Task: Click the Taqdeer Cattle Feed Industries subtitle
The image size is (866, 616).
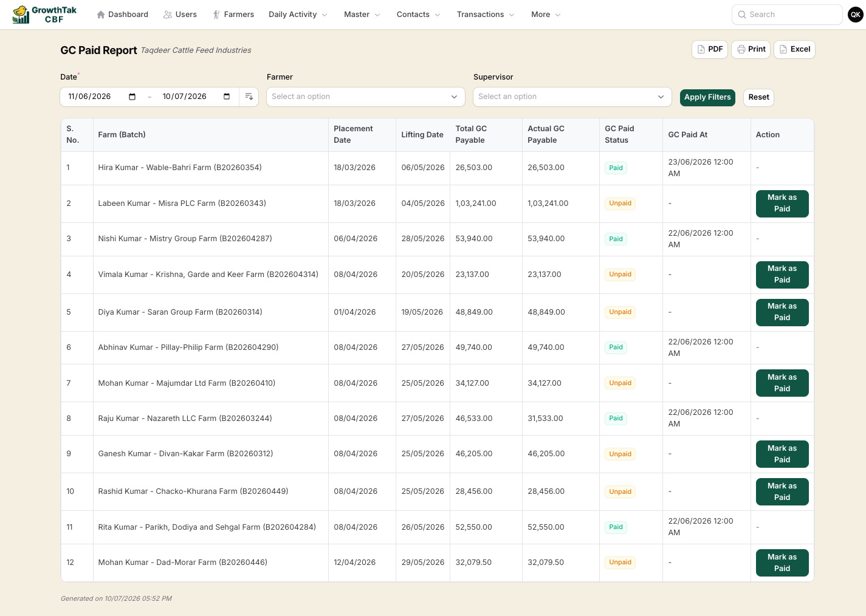Action: pyautogui.click(x=196, y=50)
